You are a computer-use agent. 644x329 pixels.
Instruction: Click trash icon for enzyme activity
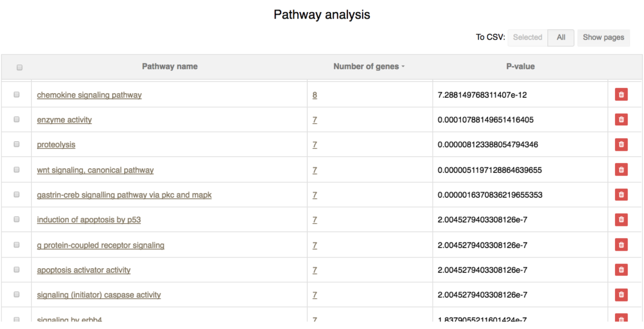621,120
